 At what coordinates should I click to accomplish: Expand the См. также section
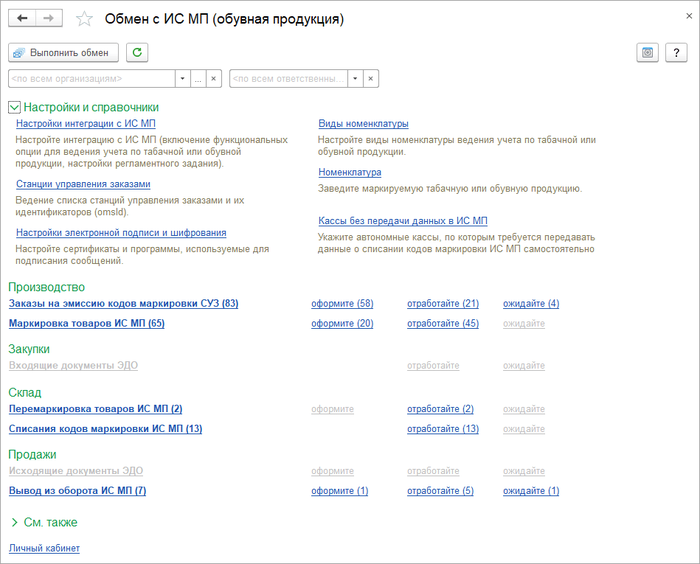[14, 522]
